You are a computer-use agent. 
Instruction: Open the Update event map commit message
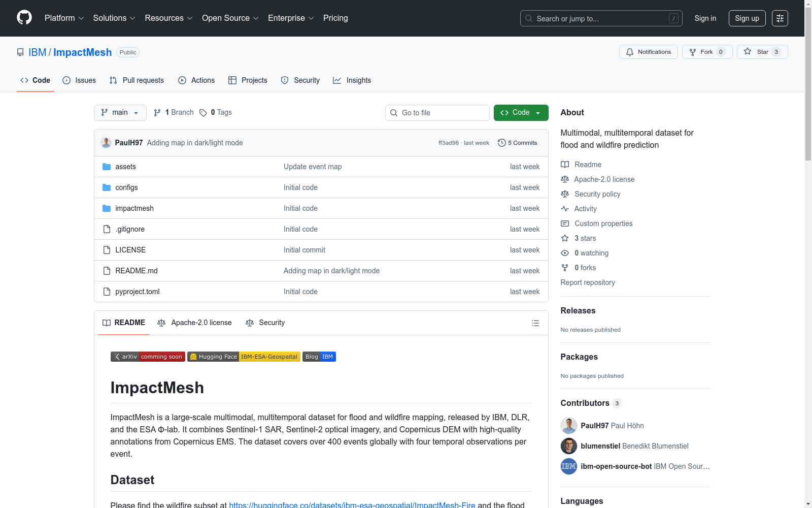tap(313, 167)
